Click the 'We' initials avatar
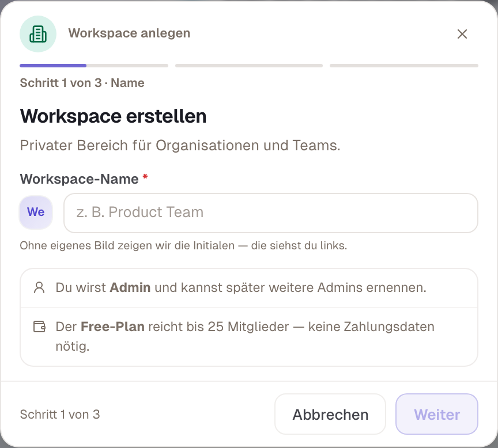 36,212
